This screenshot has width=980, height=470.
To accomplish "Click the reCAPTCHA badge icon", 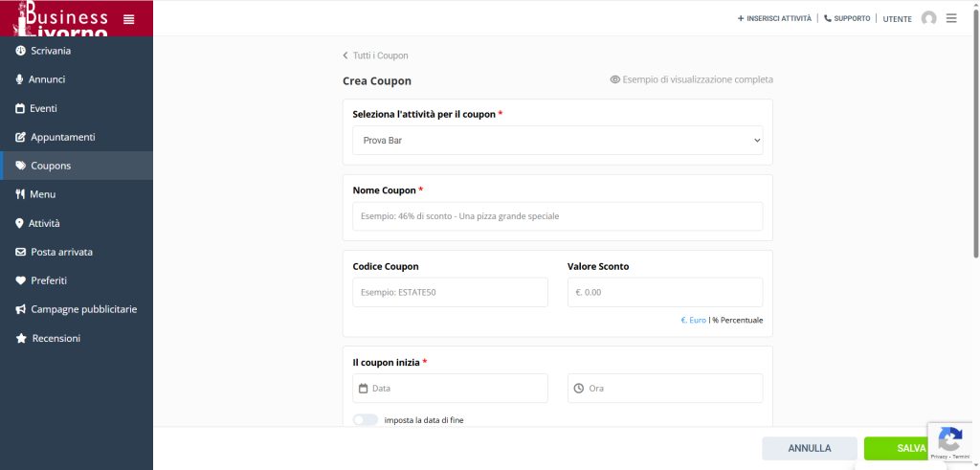I will 949,440.
